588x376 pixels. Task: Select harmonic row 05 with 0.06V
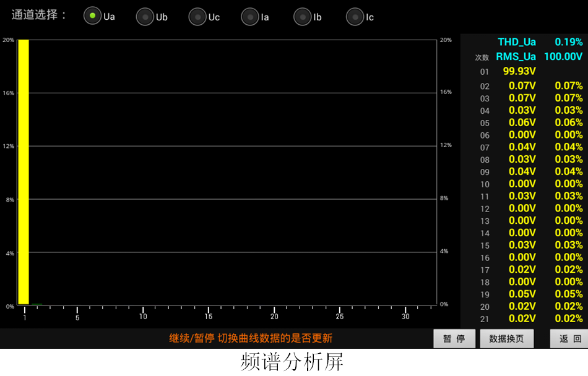coord(522,122)
